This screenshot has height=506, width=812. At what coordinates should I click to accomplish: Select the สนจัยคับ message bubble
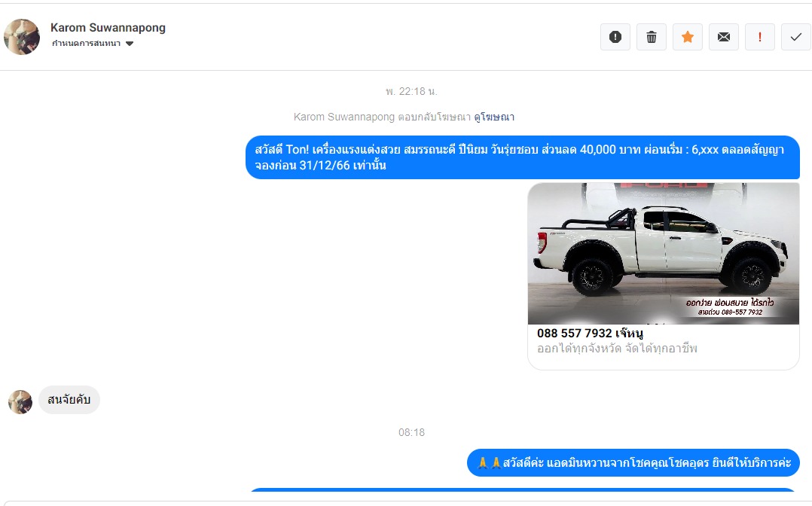(x=69, y=400)
